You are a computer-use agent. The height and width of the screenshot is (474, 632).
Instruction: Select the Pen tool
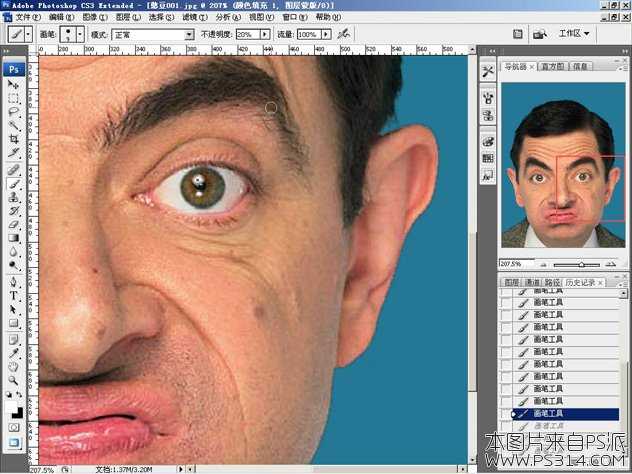tap(14, 282)
